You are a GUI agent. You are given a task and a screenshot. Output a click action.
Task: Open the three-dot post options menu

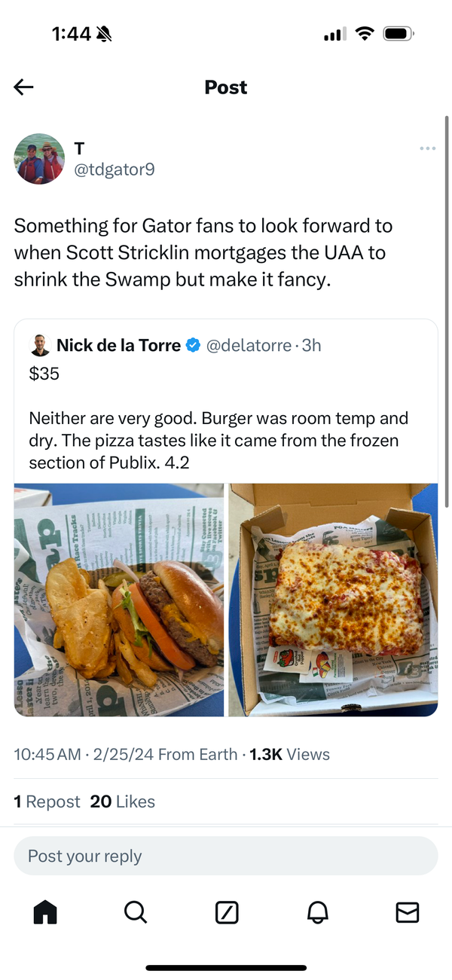[428, 148]
